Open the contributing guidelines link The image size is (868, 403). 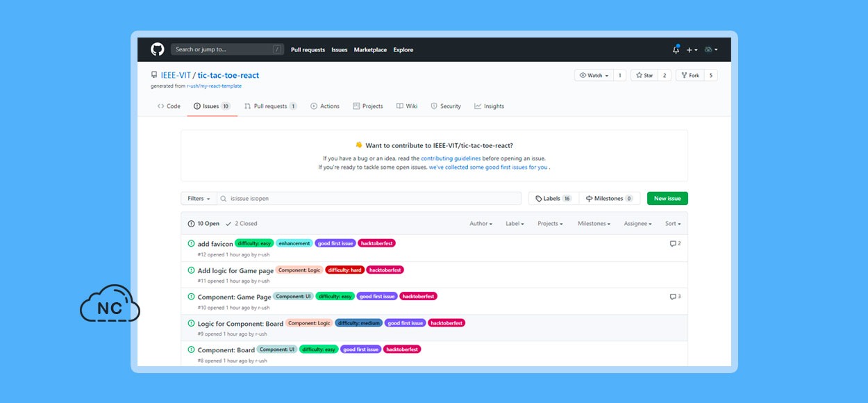[451, 158]
